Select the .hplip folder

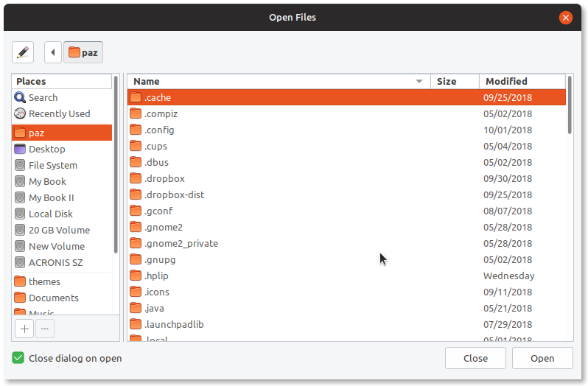(346, 276)
